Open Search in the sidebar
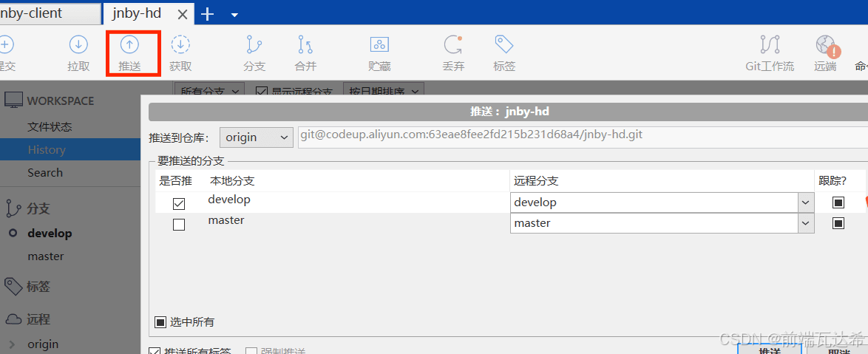Viewport: 868px width, 354px height. (x=45, y=173)
